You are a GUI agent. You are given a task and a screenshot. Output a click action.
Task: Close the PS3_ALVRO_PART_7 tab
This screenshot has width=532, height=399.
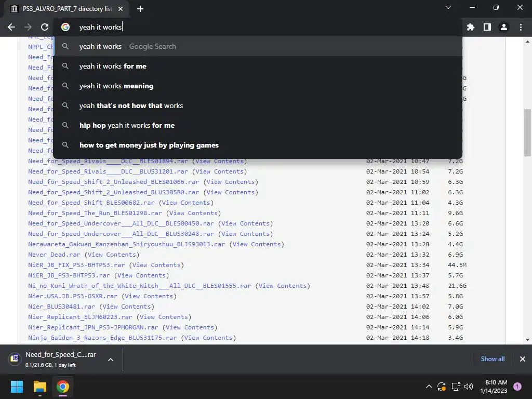click(121, 9)
